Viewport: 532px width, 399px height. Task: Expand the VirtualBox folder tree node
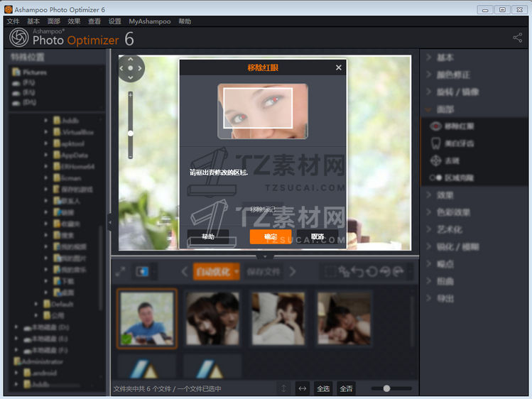click(45, 132)
